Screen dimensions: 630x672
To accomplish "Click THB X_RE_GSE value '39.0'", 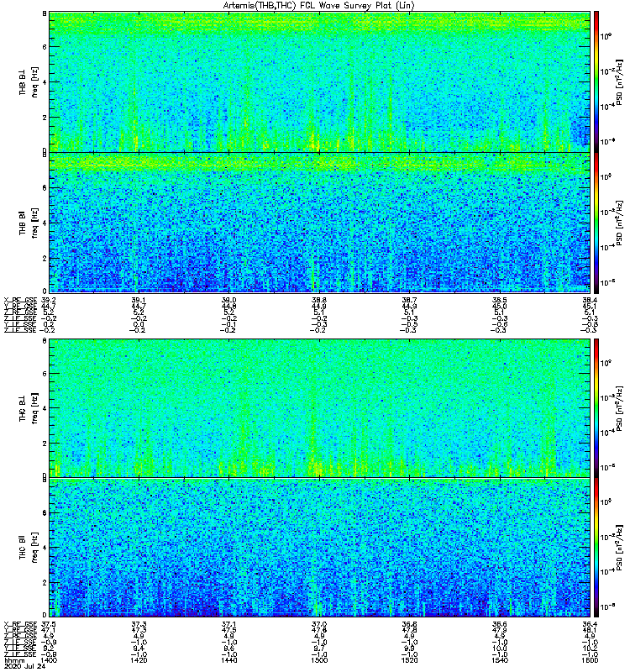I will [228, 300].
